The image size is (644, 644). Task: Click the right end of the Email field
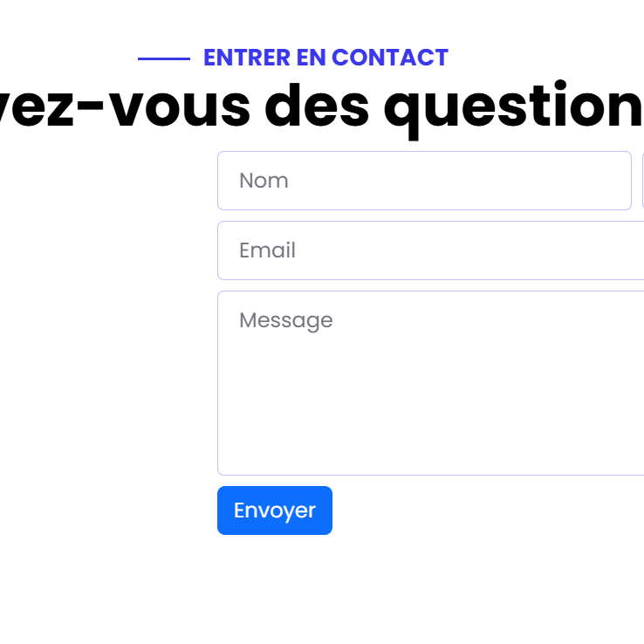coord(624,250)
